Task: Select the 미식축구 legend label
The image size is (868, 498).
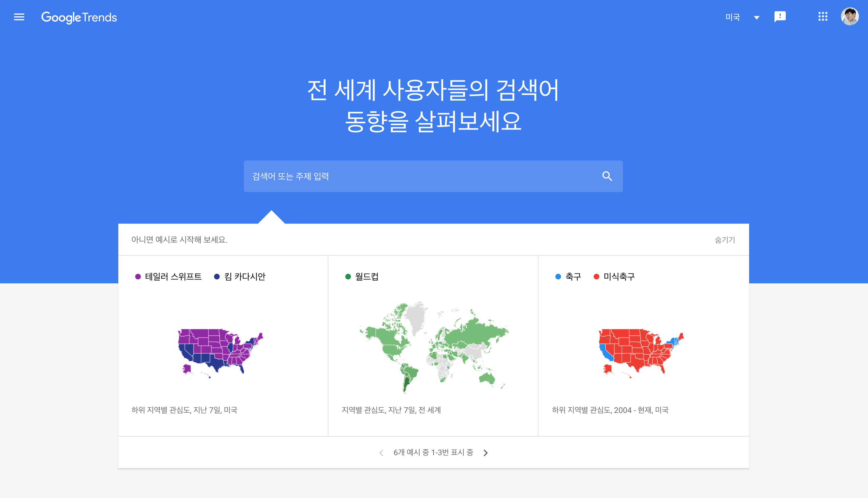Action: click(619, 276)
